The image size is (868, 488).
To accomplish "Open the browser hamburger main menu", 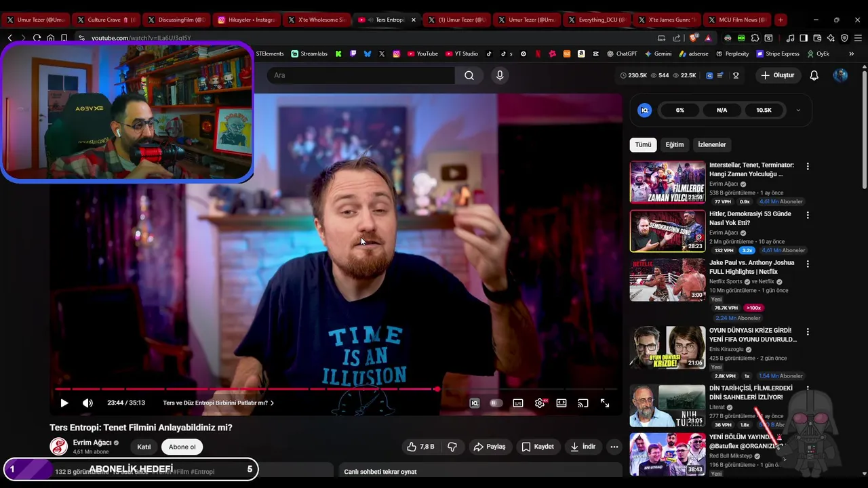I will pos(858,38).
